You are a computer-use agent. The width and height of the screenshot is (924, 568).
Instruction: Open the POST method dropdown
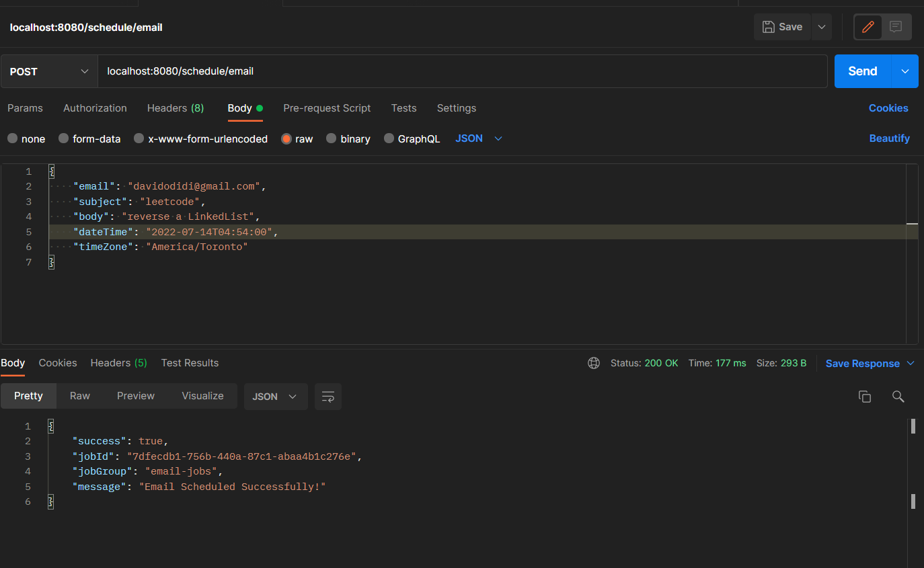49,71
